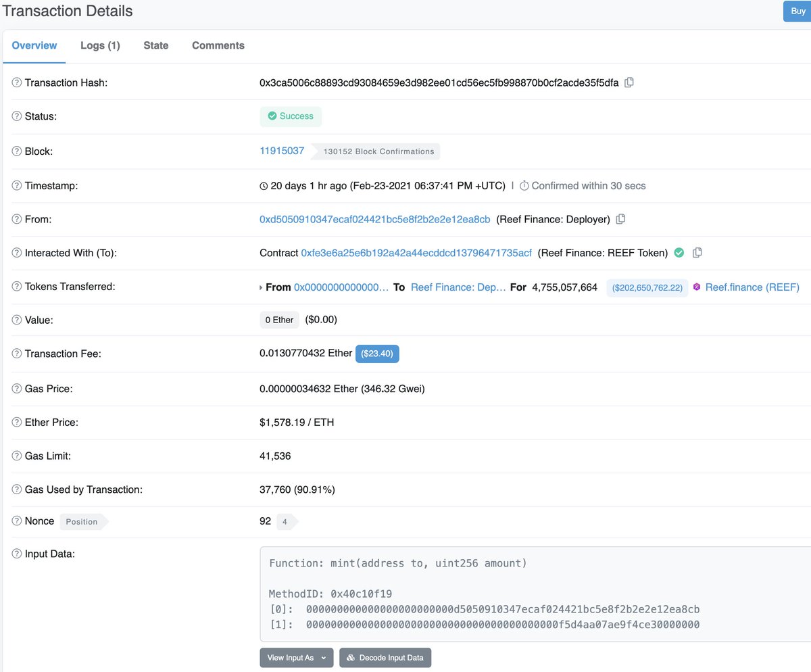Click help icon beside Status
811x672 pixels.
point(17,116)
